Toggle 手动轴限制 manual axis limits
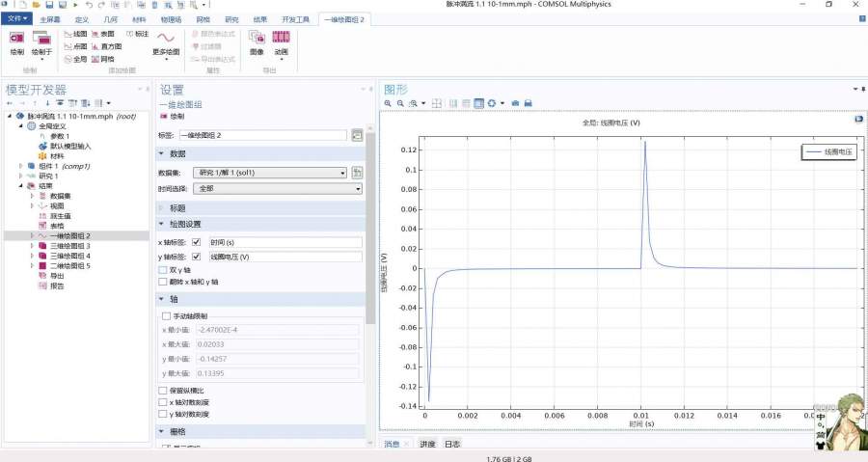The width and height of the screenshot is (868, 462). [167, 315]
